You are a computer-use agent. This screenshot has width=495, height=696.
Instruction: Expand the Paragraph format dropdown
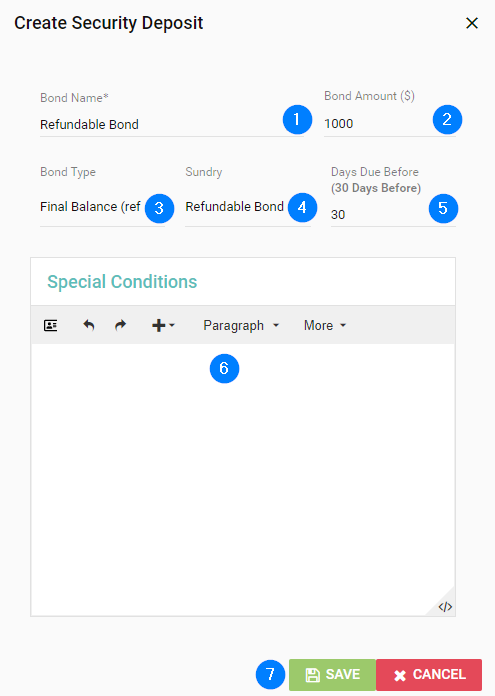(241, 325)
